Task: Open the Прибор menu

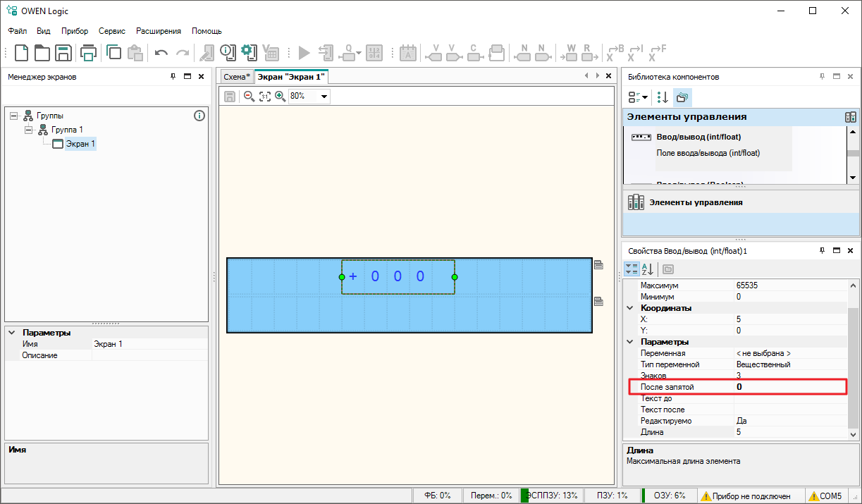Action: 75,31
